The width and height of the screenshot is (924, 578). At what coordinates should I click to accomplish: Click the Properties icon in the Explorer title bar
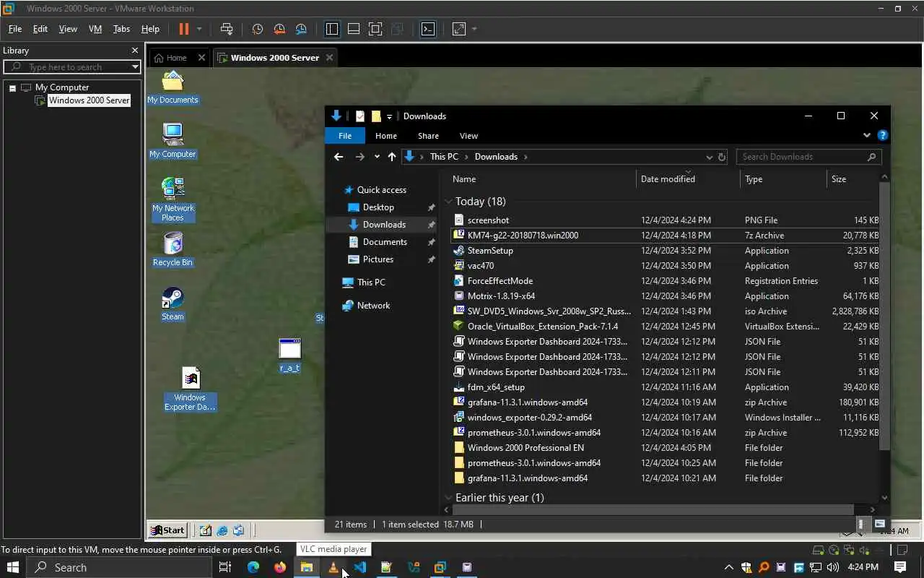point(360,116)
